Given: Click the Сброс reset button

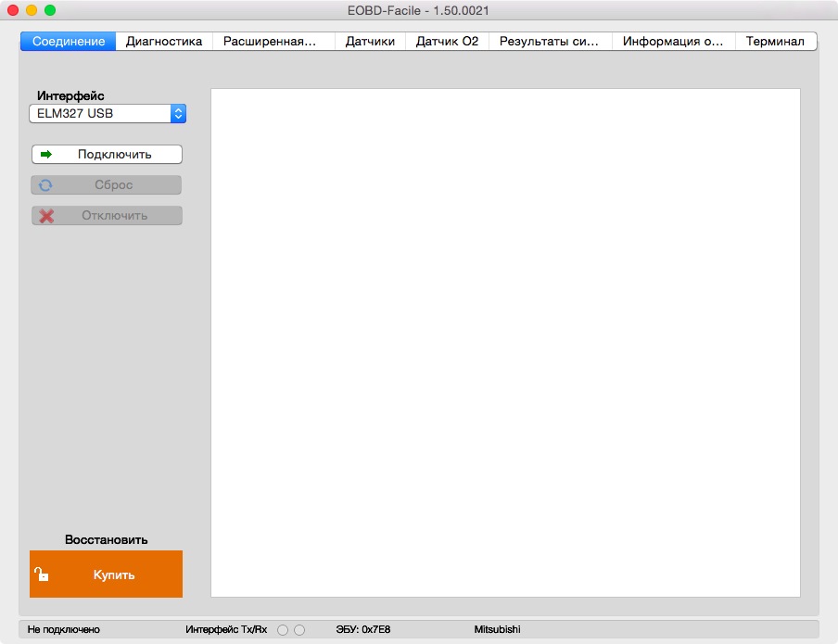Looking at the screenshot, I should tap(107, 185).
